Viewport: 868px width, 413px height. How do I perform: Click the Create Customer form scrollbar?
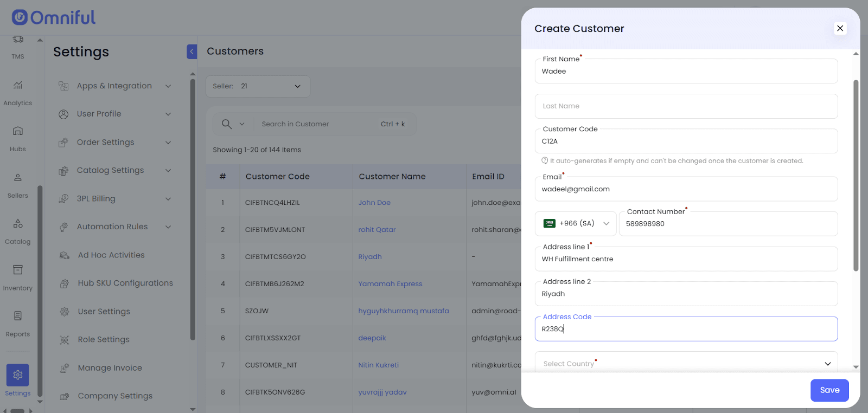[x=856, y=173]
